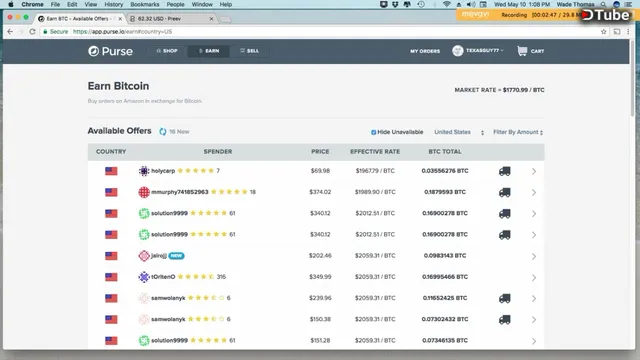
Task: Click the cast icon in address bar
Action: (x=617, y=31)
